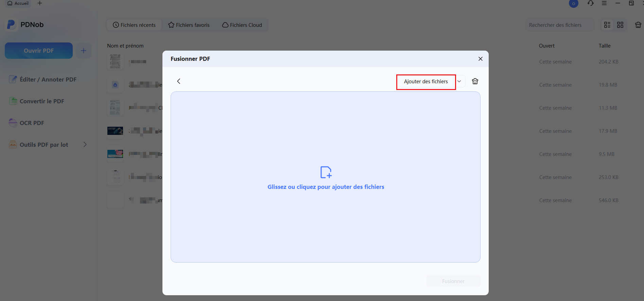
Task: Click the thumbnail of the 17.9 MB file
Action: [115, 131]
